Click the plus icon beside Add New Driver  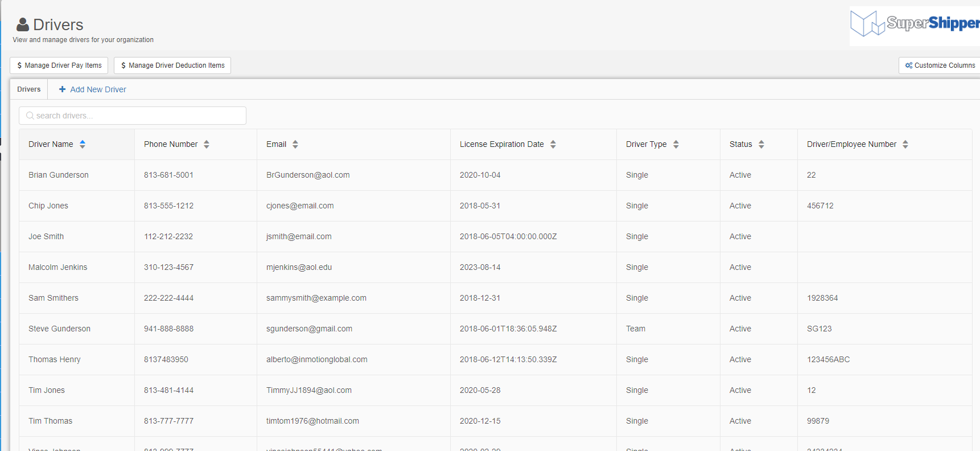tap(63, 89)
